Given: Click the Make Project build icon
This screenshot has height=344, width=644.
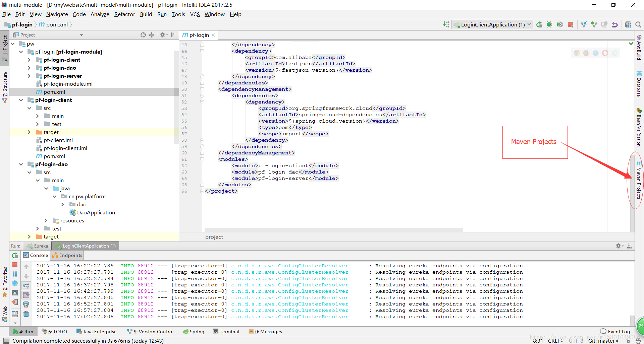Looking at the screenshot, I should 445,24.
